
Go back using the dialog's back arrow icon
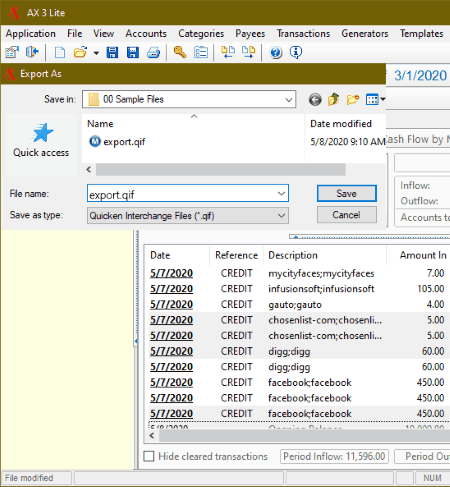pos(315,99)
